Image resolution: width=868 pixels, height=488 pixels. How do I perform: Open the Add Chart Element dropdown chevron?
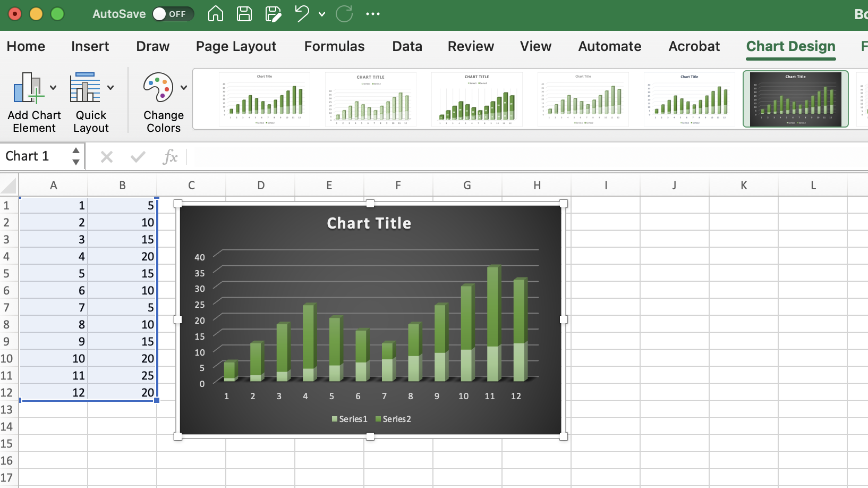pyautogui.click(x=53, y=88)
